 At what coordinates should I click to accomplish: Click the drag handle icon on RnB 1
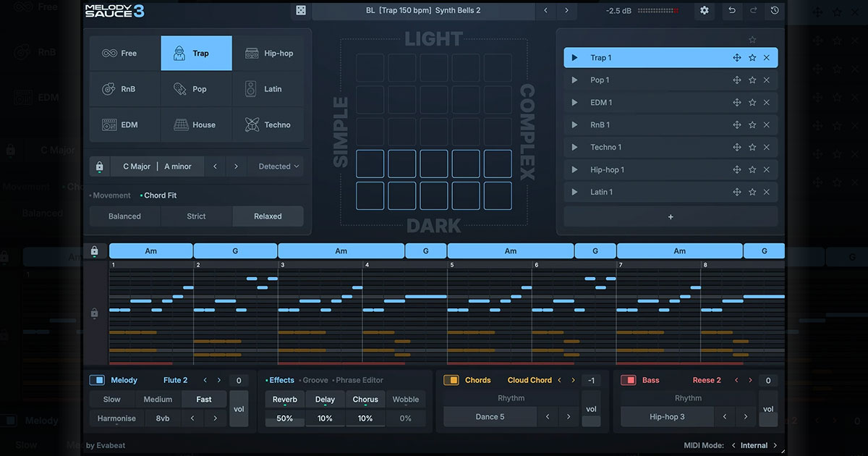[x=737, y=125]
